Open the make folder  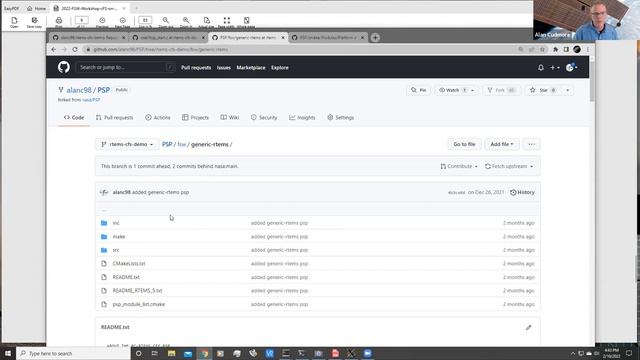click(119, 237)
